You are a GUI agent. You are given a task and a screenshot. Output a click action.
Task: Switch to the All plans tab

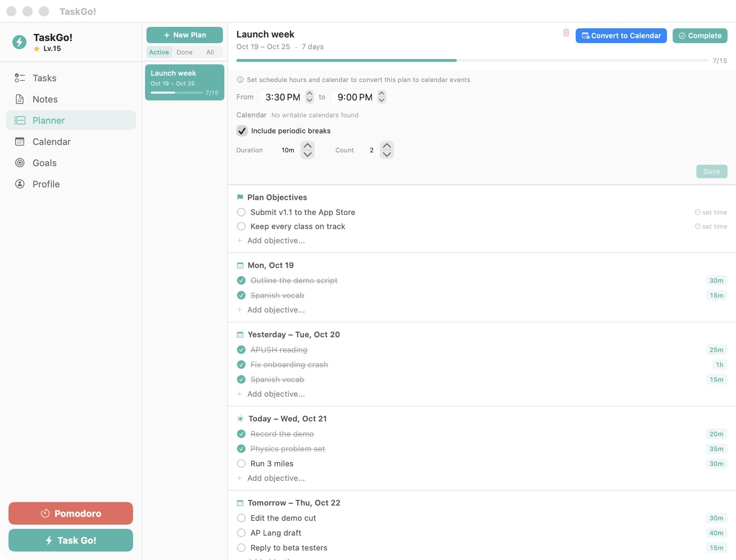[x=210, y=52]
